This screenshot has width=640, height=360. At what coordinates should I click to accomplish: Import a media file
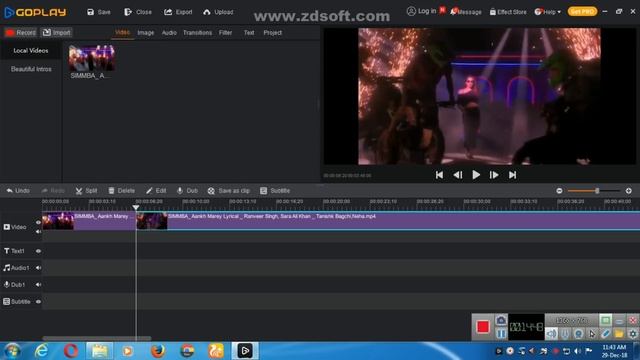click(56, 32)
